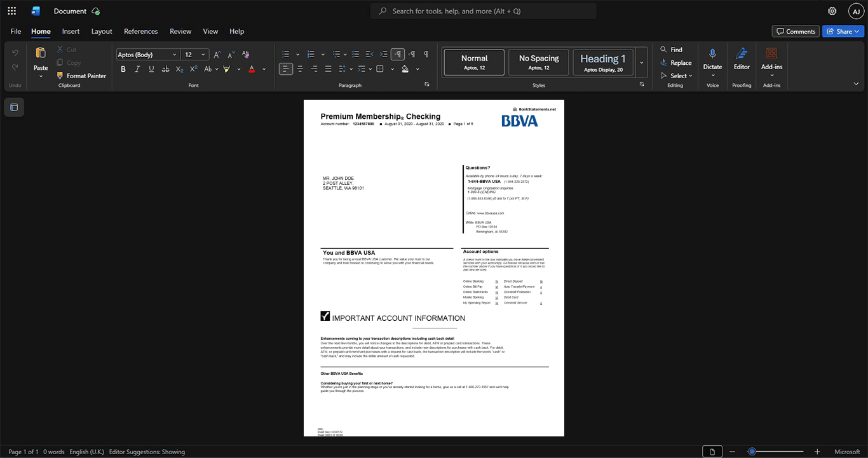Open the Review tab
Image resolution: width=868 pixels, height=458 pixels.
pyautogui.click(x=180, y=31)
